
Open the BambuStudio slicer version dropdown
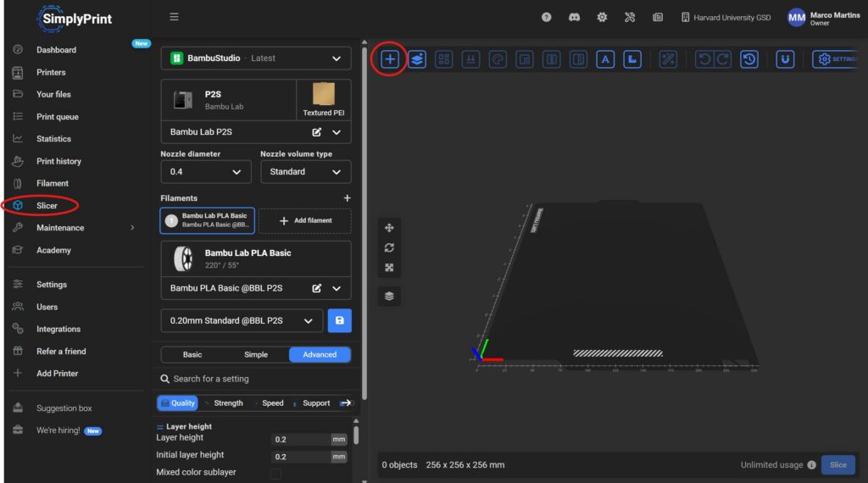click(x=256, y=58)
